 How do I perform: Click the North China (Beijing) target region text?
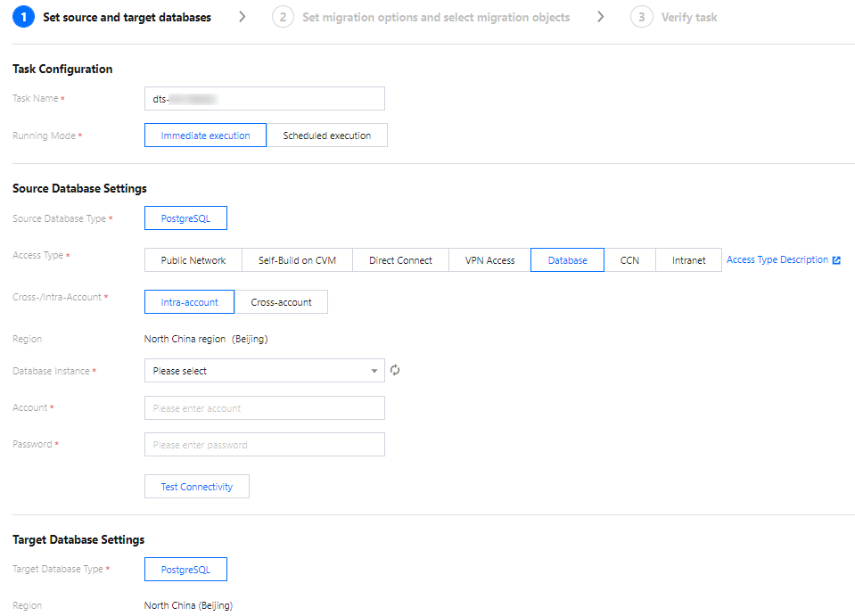coord(188,605)
